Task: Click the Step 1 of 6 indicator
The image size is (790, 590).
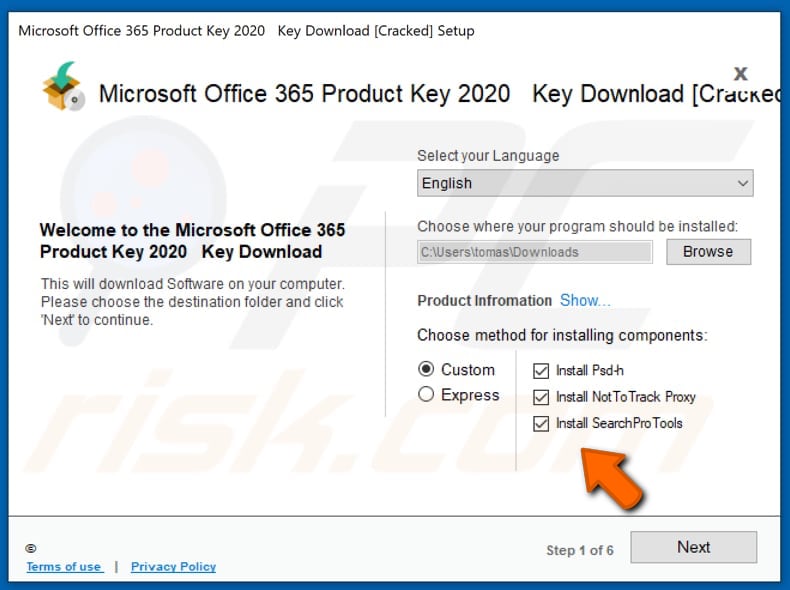Action: click(580, 550)
